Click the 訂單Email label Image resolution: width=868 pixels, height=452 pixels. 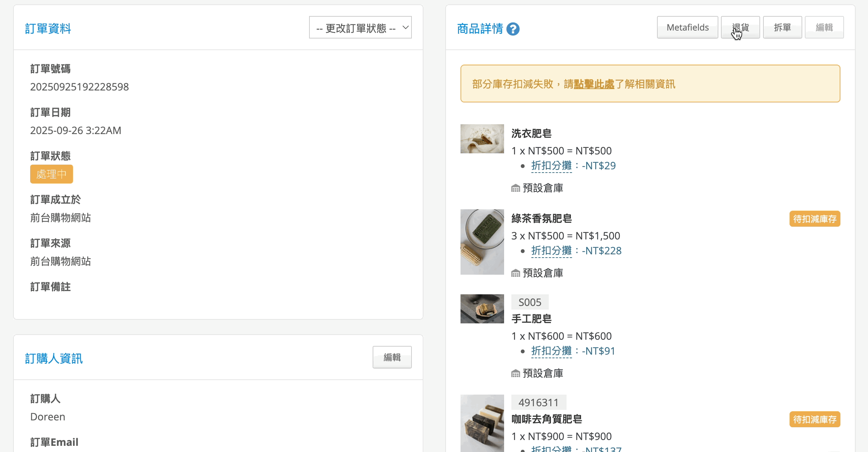point(54,443)
